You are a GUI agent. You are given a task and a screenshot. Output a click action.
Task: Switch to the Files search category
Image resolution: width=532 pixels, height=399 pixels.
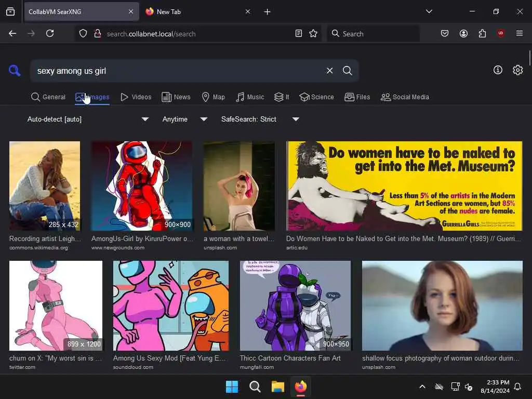[357, 97]
